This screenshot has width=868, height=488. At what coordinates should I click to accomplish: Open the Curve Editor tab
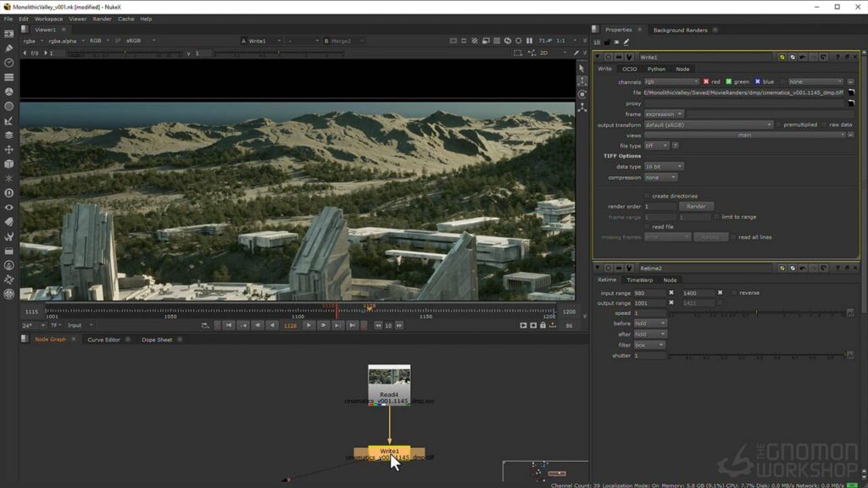103,340
